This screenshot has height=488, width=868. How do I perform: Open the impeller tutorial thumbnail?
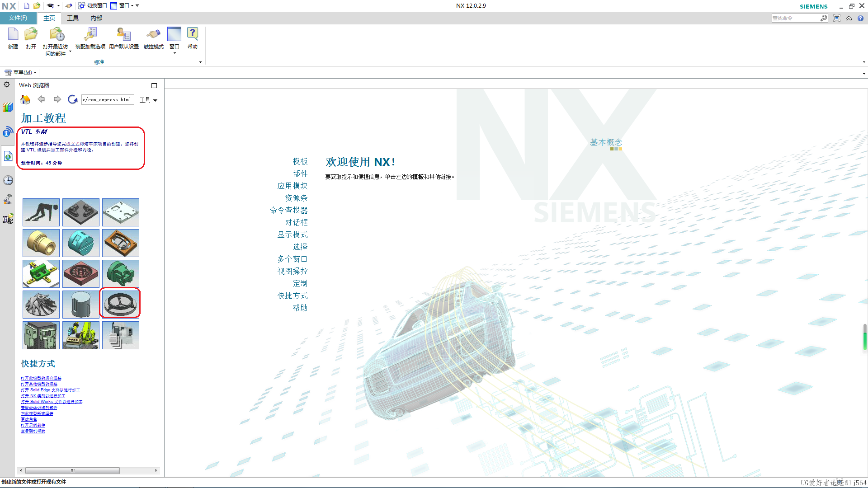pyautogui.click(x=41, y=304)
